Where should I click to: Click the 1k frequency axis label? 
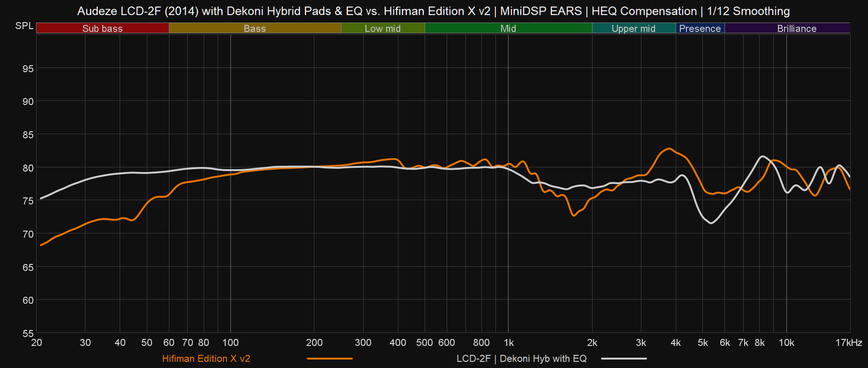click(x=508, y=343)
